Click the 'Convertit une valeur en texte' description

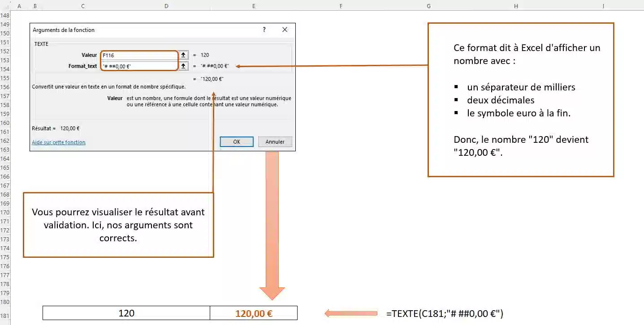point(109,86)
